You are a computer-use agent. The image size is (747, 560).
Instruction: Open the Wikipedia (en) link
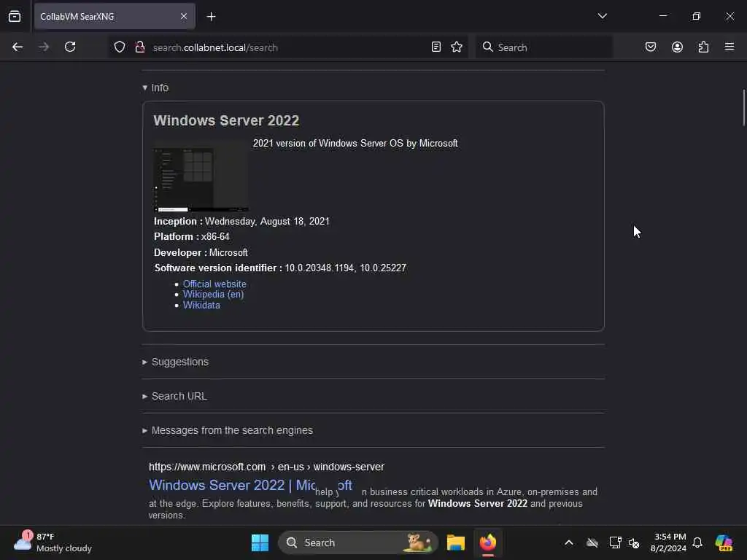(x=213, y=295)
